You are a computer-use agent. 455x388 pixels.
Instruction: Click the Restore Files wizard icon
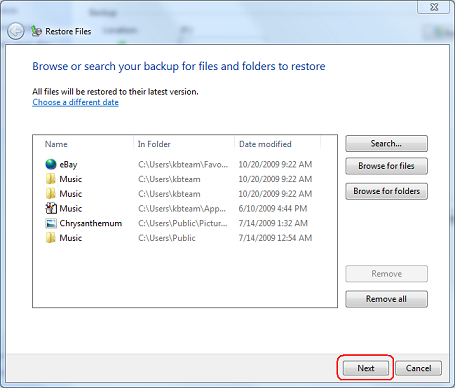coord(36,31)
